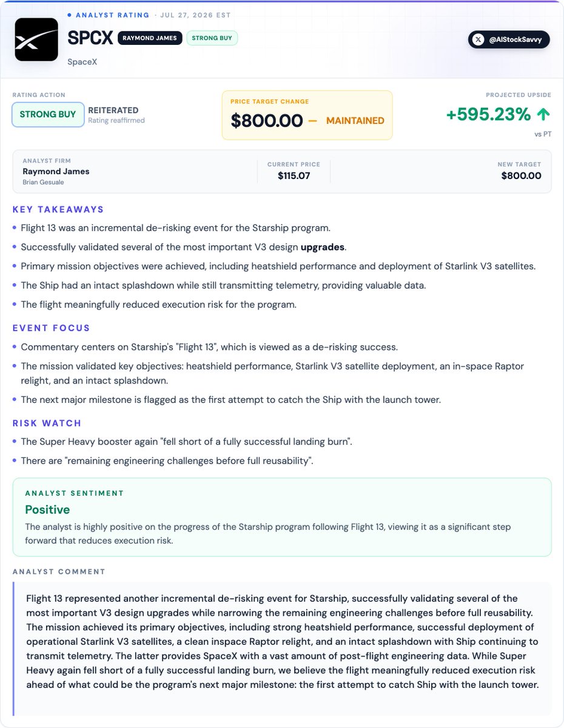Select the small Strong Buy header pill
564x728 pixels.
coord(212,38)
